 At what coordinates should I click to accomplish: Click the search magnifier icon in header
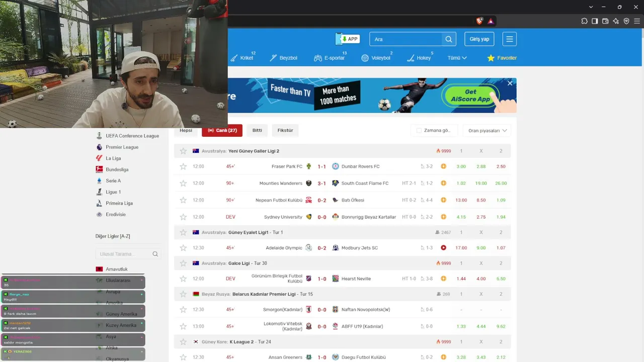448,39
